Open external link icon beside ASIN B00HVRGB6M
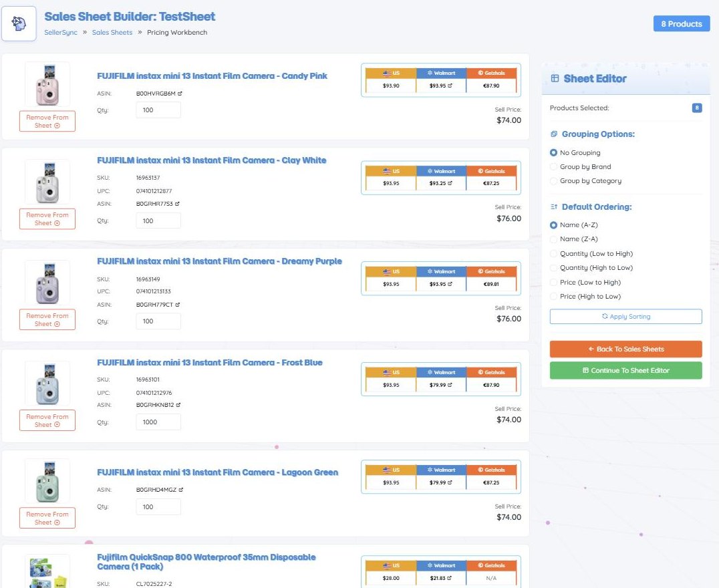Viewport: 719px width, 588px height. [180, 94]
